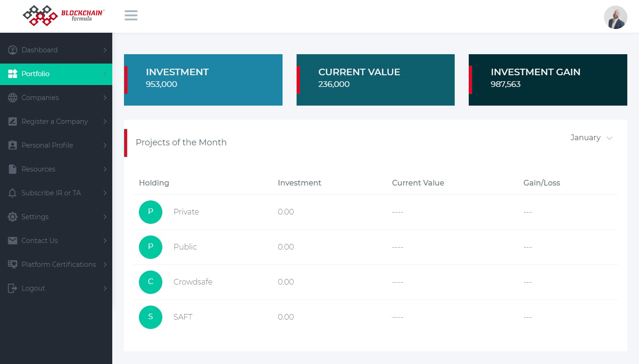This screenshot has width=639, height=364.
Task: Click the Personal Profile badge icon
Action: pos(13,145)
